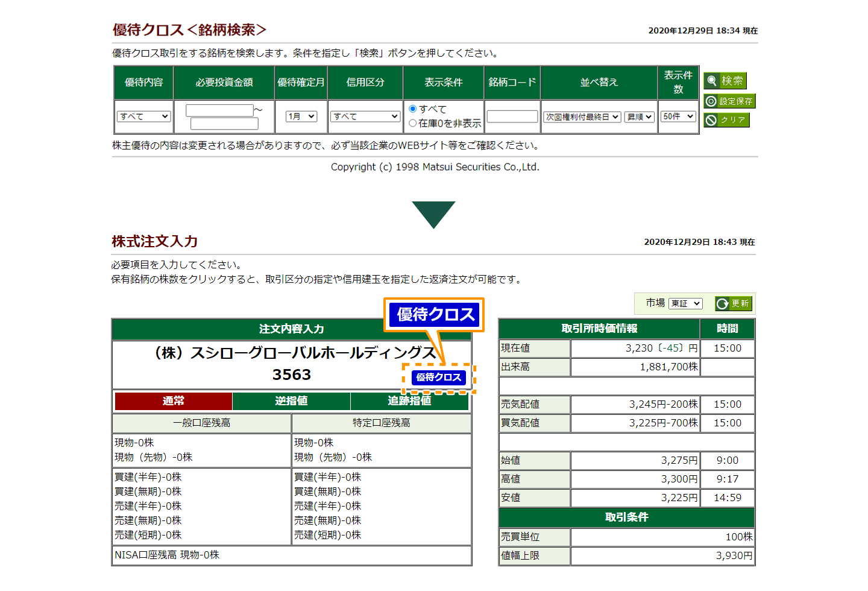This screenshot has width=868, height=591.
Task: Click the クリア clear button
Action: point(726,120)
